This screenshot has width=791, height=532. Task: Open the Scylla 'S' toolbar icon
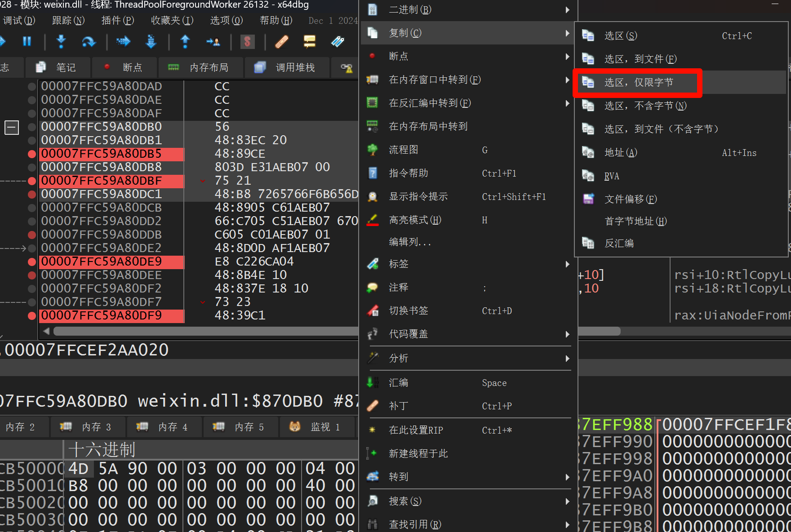[x=247, y=42]
